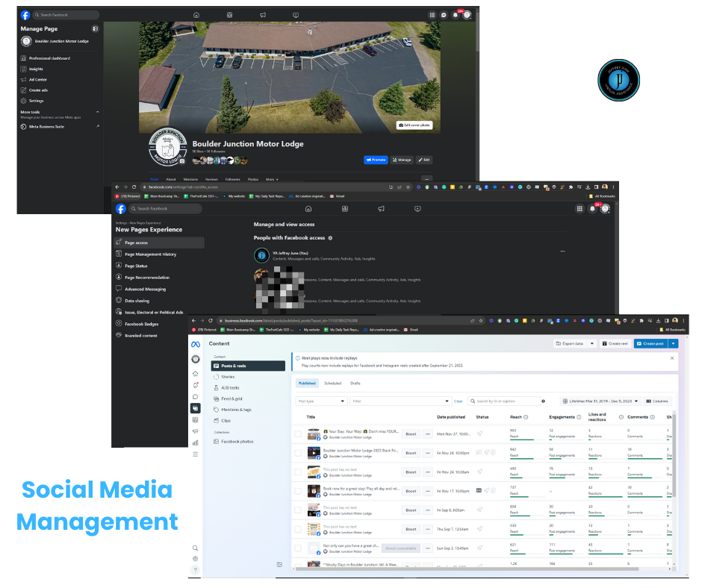
Task: Click the Create post button
Action: [651, 344]
